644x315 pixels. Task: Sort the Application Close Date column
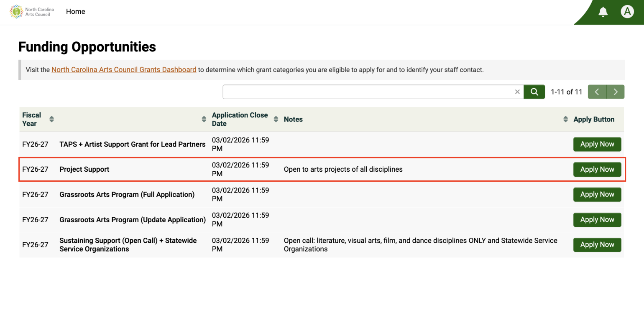point(276,119)
